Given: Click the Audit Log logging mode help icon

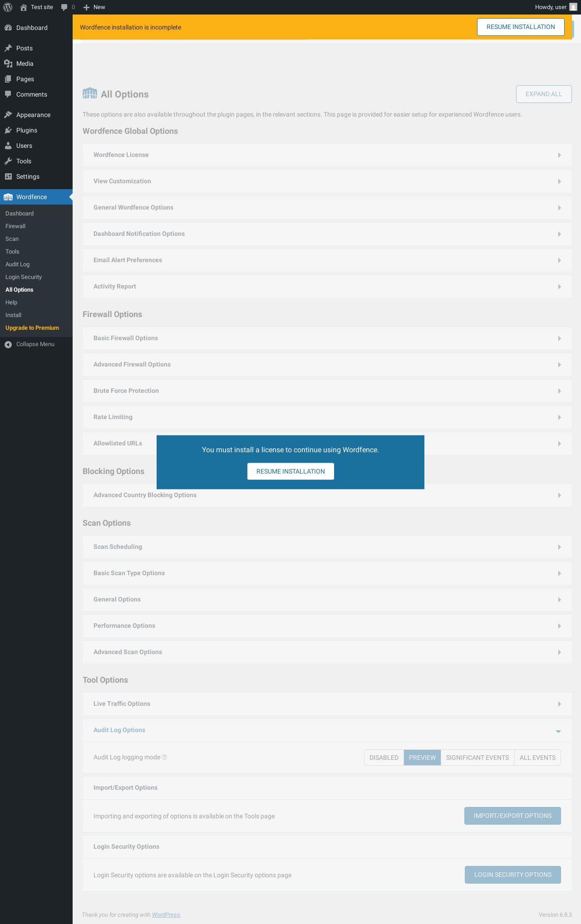Looking at the screenshot, I should click(165, 757).
